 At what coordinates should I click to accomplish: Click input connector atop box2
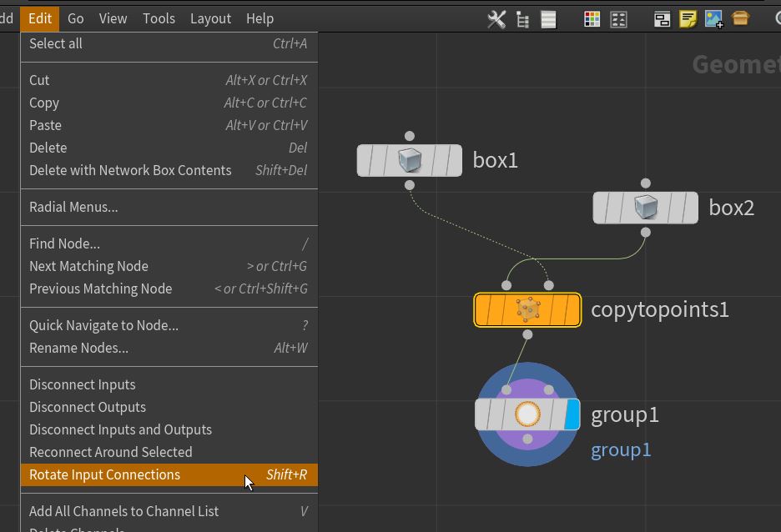click(x=646, y=183)
